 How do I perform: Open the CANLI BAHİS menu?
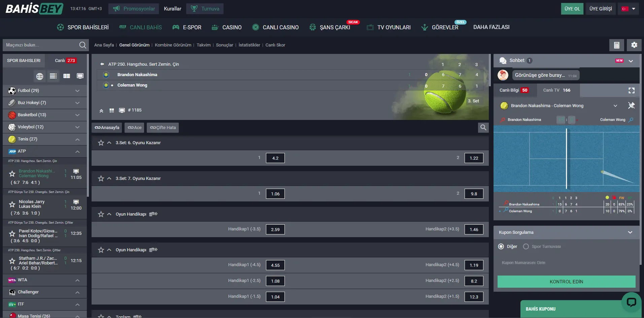(141, 27)
